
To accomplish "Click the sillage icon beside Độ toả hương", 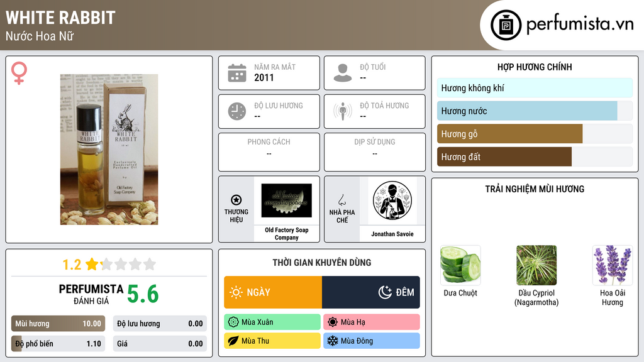I will tap(343, 111).
